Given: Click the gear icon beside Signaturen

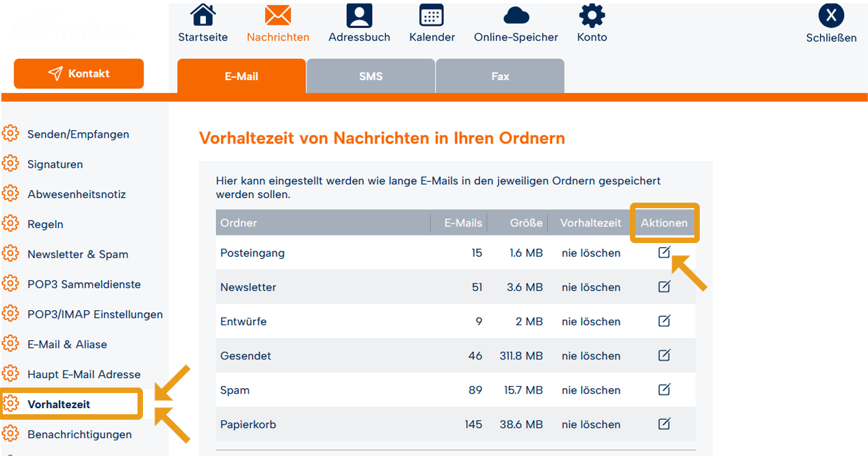Looking at the screenshot, I should [x=10, y=164].
